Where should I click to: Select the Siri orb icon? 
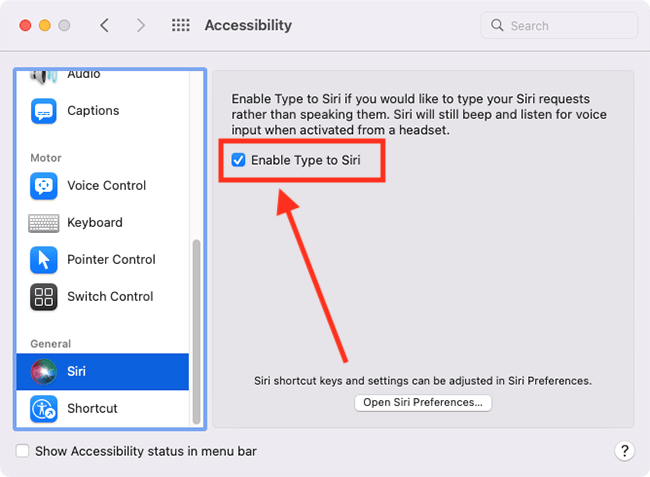pos(44,371)
